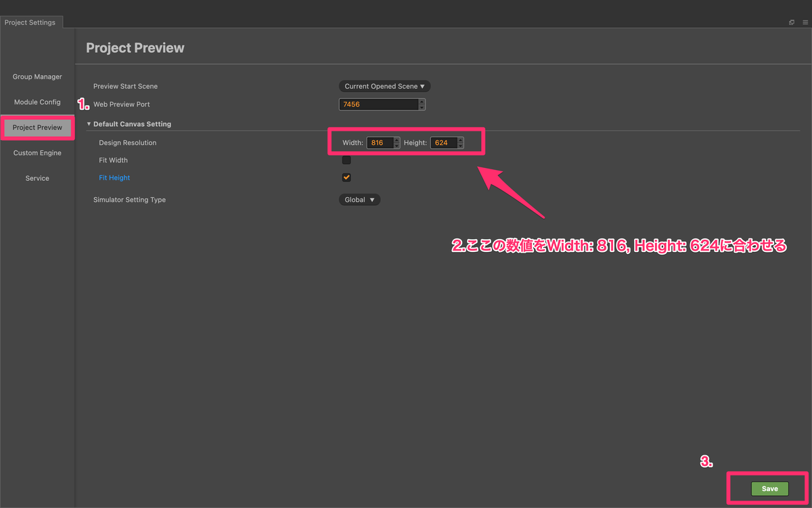
Task: Click the Design Resolution label
Action: click(x=127, y=143)
